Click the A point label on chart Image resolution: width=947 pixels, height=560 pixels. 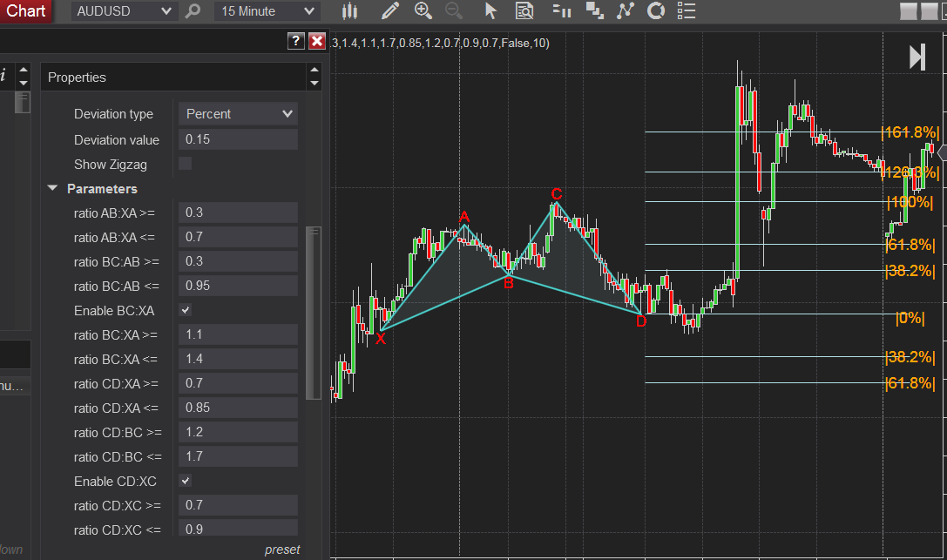tap(463, 217)
